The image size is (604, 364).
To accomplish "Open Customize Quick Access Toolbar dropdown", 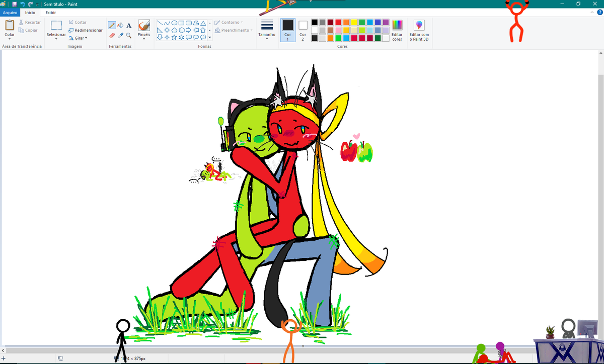I will point(37,5).
